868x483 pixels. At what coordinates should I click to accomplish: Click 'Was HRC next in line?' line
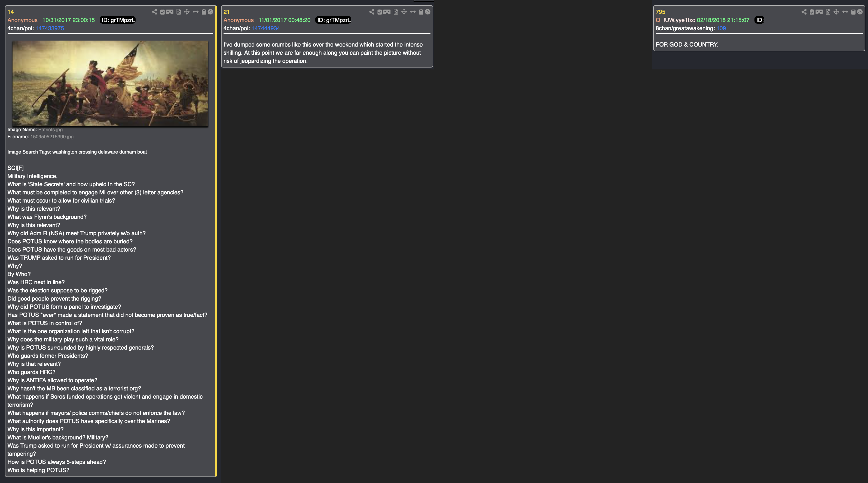tap(36, 282)
